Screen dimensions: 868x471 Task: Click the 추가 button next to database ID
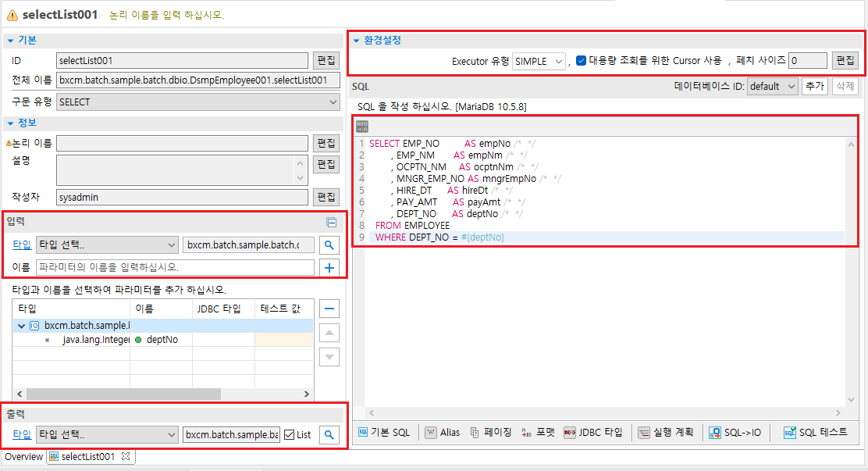(813, 86)
